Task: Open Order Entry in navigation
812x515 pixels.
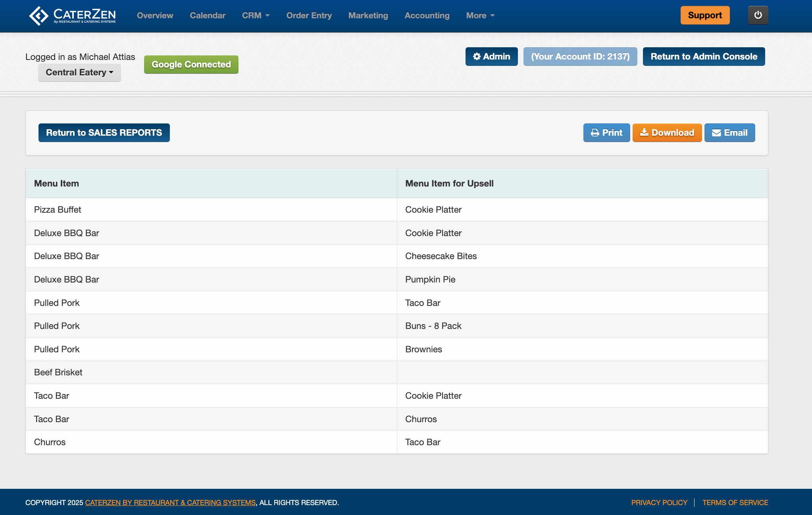Action: pyautogui.click(x=309, y=15)
